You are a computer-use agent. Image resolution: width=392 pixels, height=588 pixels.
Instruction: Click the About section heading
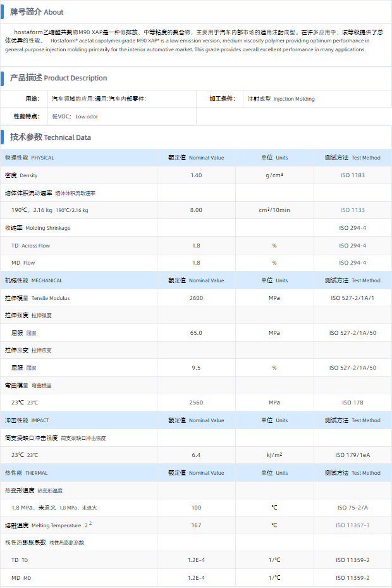(36, 12)
